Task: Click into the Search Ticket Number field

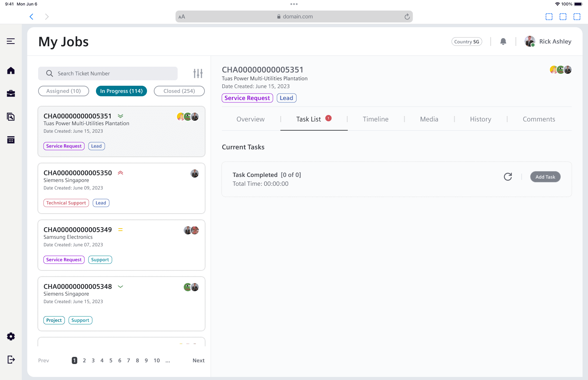Action: click(x=108, y=73)
